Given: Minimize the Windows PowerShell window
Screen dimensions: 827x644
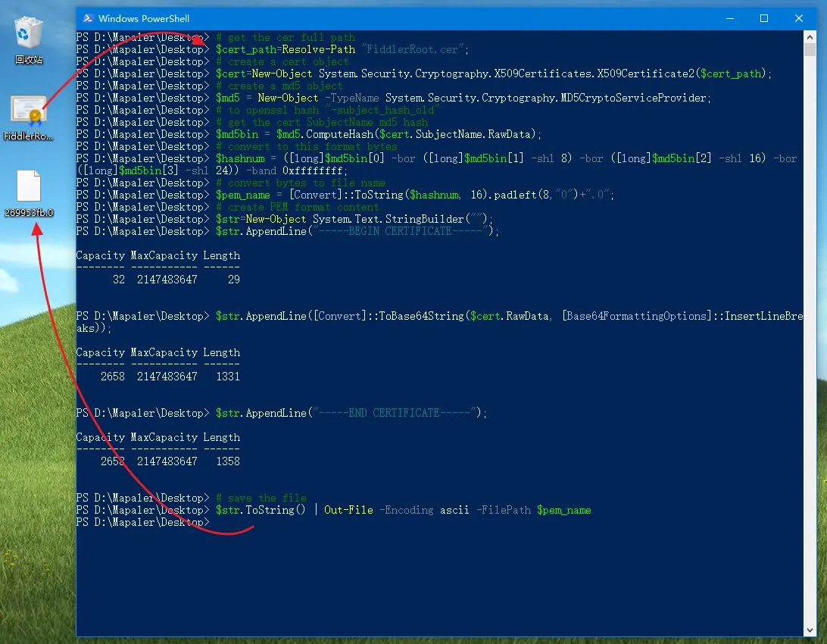Looking at the screenshot, I should (x=721, y=18).
